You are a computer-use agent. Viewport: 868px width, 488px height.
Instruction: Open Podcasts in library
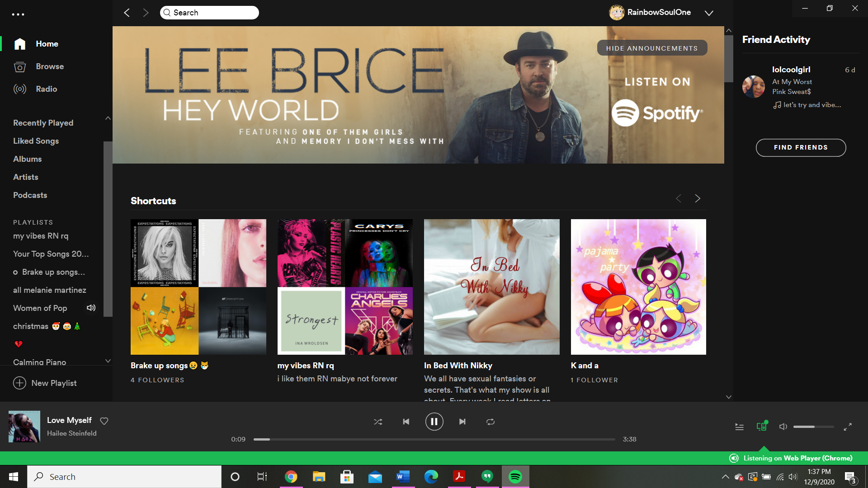pyautogui.click(x=30, y=195)
